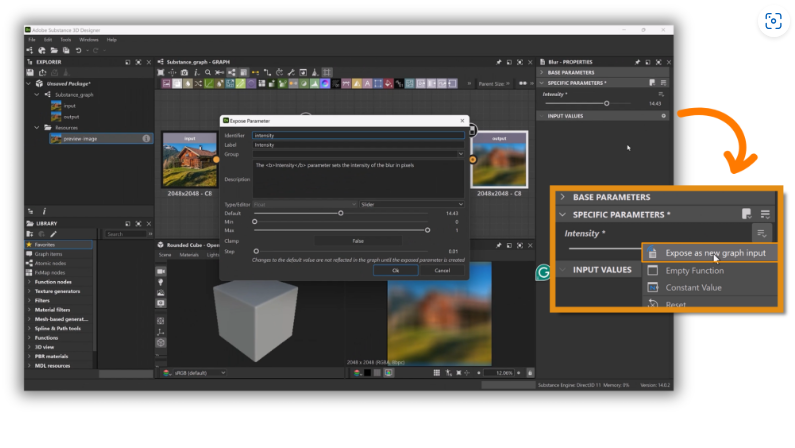Click the screen capture lens icon in the corner
This screenshot has height=448, width=795.
(x=773, y=21)
